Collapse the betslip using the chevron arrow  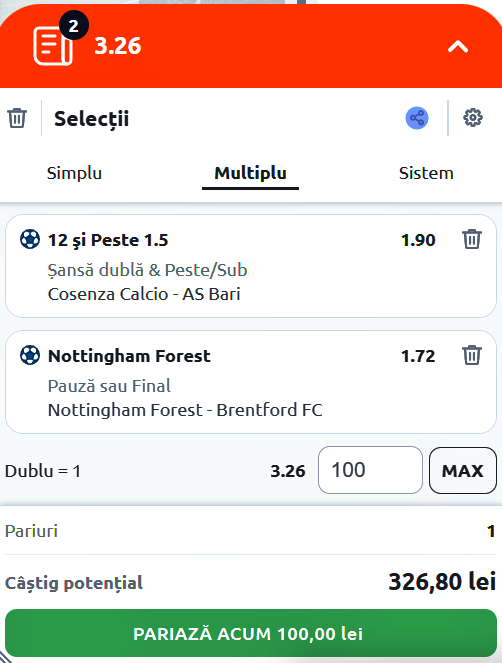click(458, 46)
